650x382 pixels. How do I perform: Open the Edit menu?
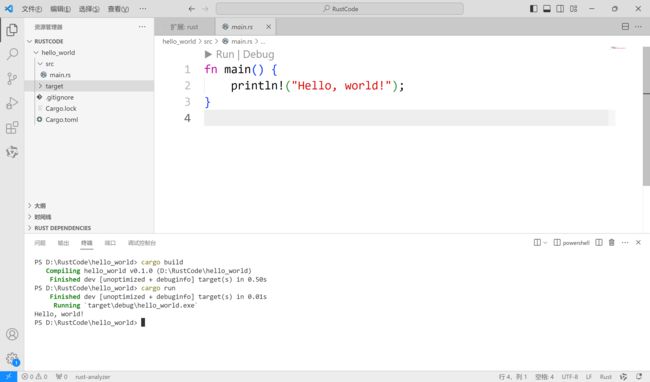pos(60,9)
